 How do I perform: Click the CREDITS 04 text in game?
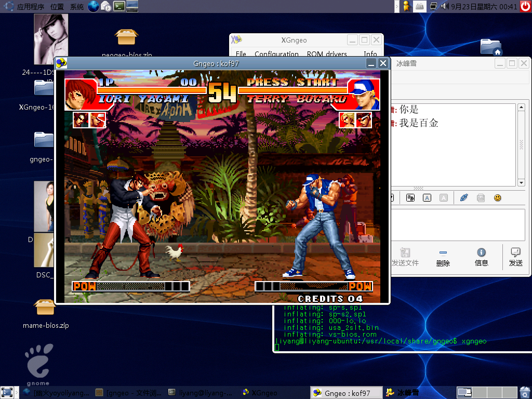click(x=330, y=299)
